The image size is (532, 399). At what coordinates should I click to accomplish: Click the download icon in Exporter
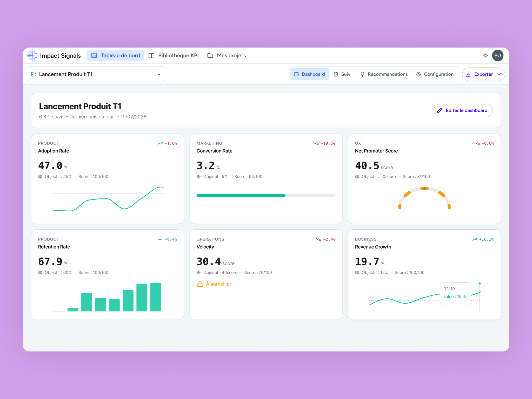pos(468,74)
